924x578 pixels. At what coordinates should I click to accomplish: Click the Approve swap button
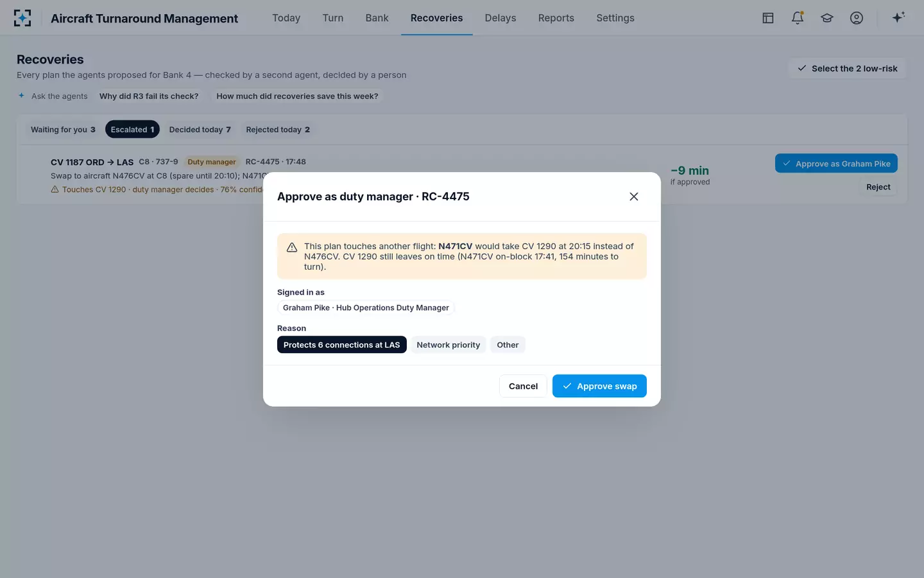tap(599, 386)
